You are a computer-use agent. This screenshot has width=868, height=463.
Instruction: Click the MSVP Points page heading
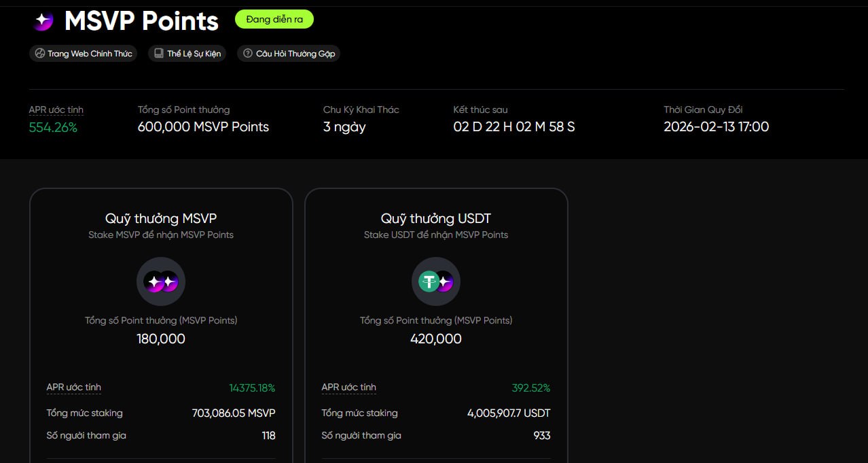[x=141, y=21]
